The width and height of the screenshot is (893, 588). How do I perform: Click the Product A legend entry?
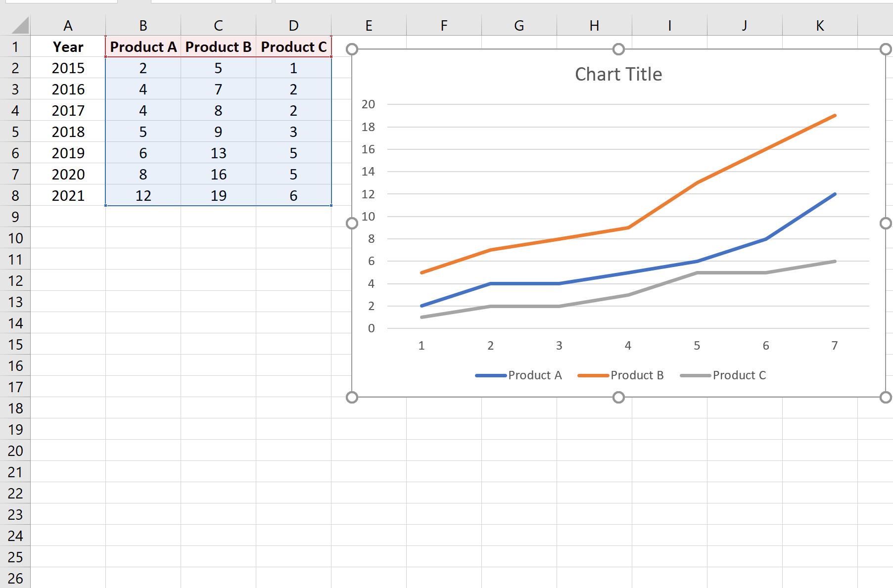(518, 375)
